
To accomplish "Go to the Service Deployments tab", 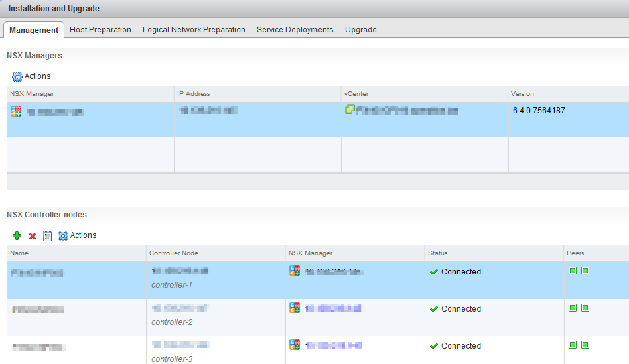I will click(295, 30).
